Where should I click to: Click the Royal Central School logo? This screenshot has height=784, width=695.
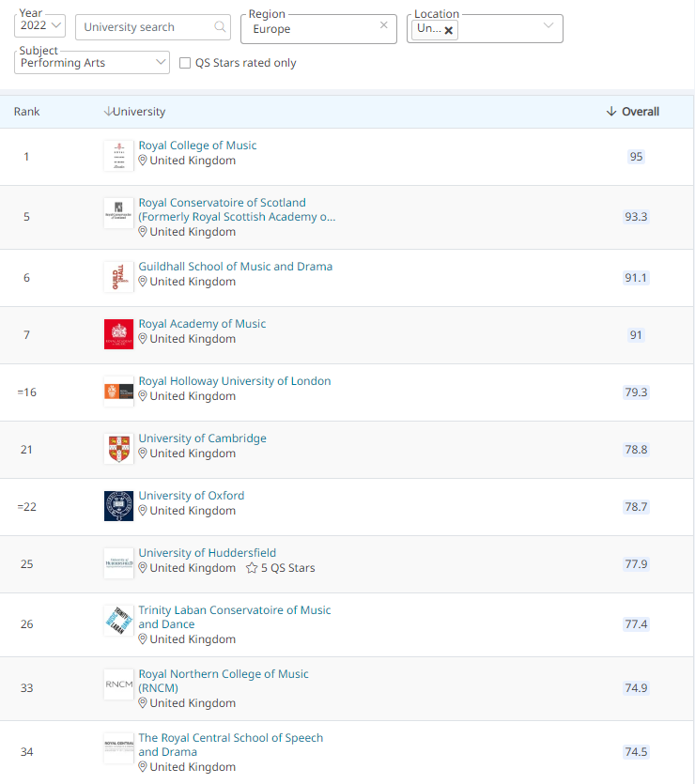click(119, 748)
